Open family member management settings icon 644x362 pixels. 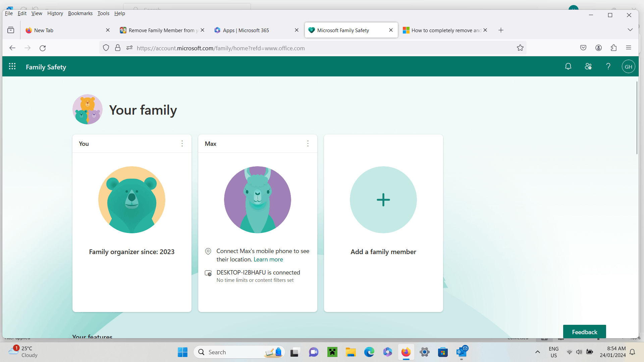[588, 66]
